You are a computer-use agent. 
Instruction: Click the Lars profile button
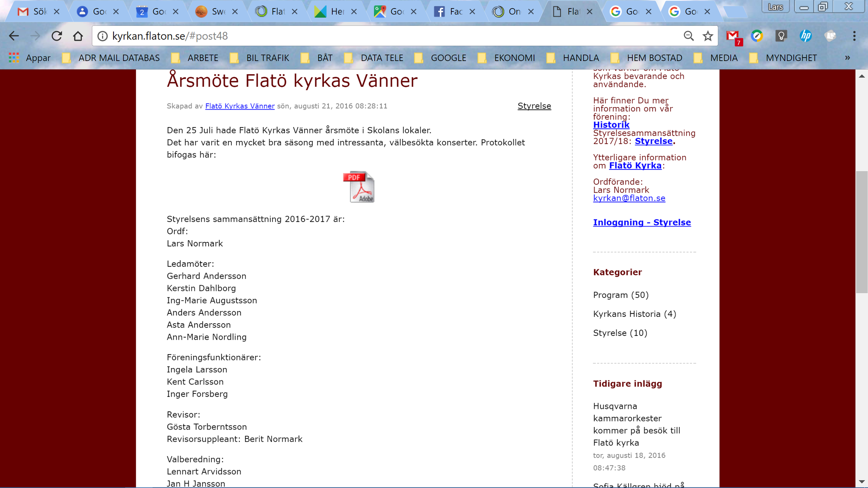775,7
